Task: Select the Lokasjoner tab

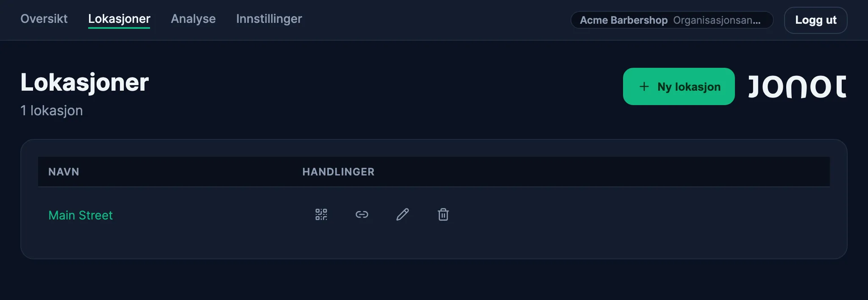Action: tap(119, 19)
